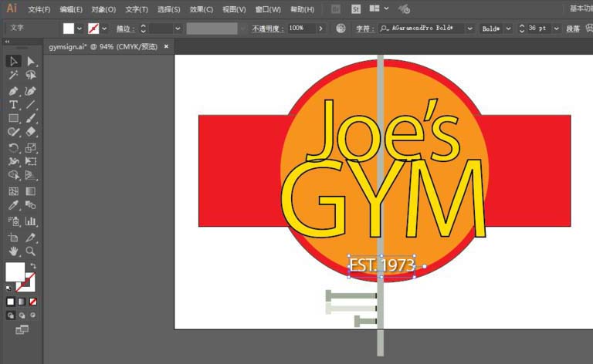
Task: Select the Rotate tool
Action: point(13,147)
